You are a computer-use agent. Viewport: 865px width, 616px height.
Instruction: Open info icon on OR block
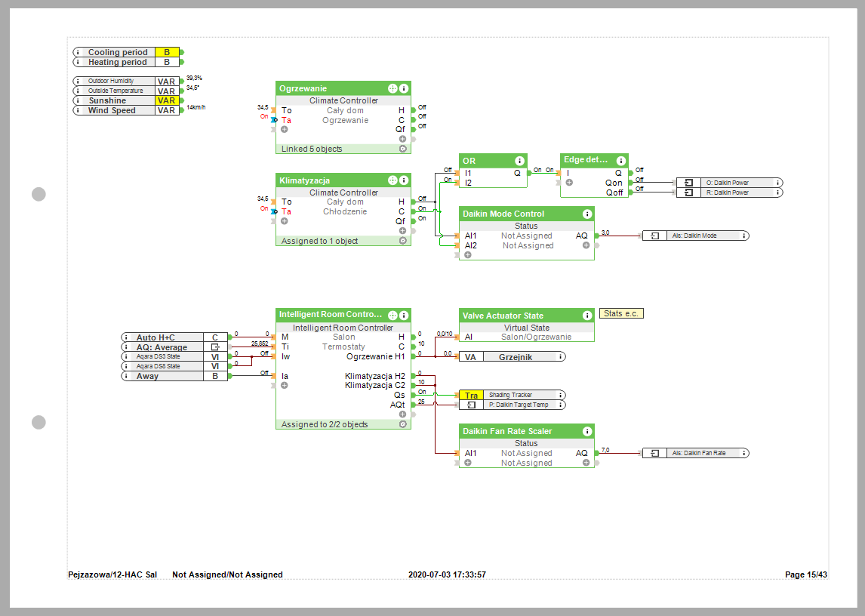pos(519,161)
